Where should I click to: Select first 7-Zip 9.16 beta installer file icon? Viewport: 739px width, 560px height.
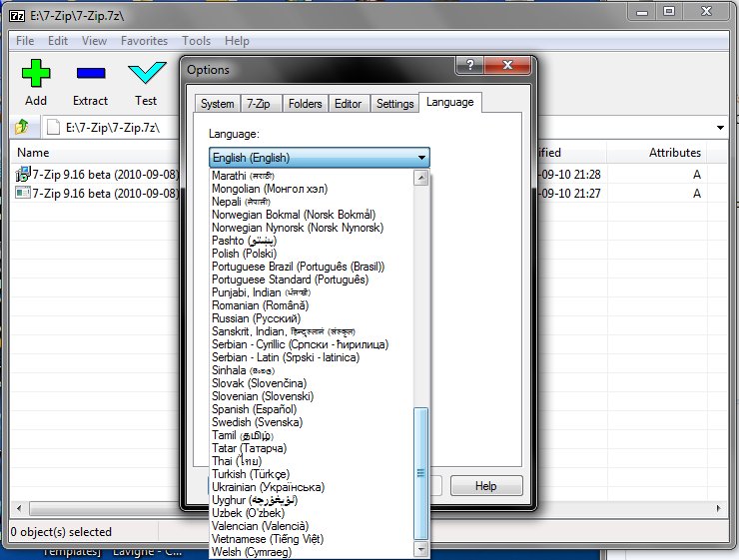[x=23, y=174]
